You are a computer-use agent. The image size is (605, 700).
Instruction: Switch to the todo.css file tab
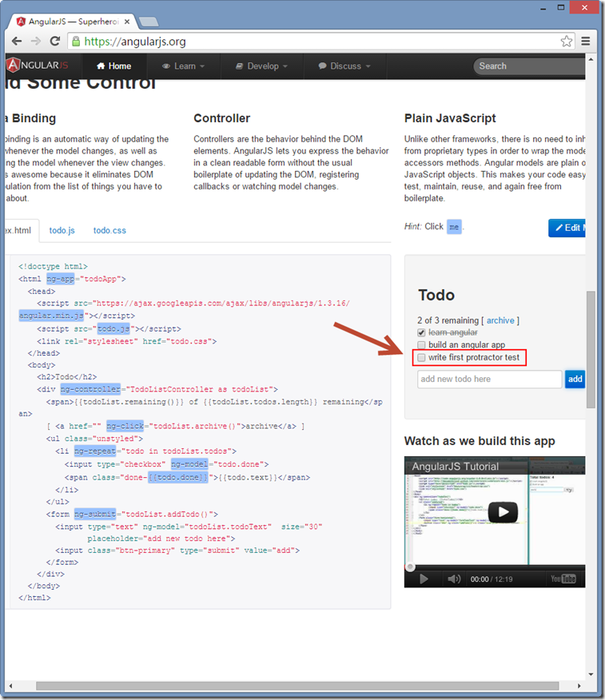pyautogui.click(x=109, y=230)
